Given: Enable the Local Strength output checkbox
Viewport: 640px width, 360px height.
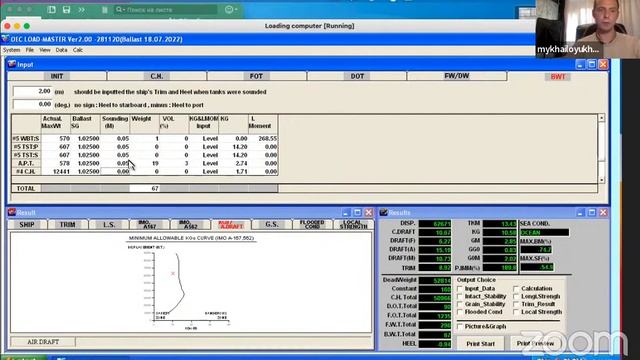Looking at the screenshot, I should coord(516,312).
